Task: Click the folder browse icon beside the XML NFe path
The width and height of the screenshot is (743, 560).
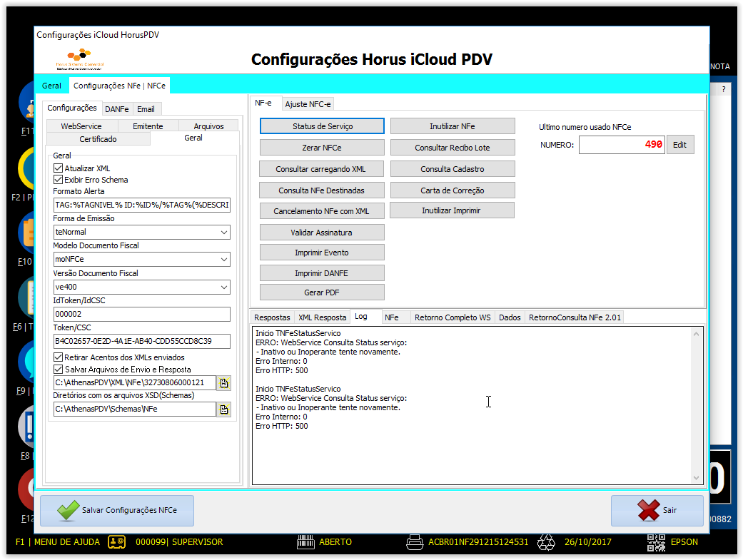Action: (x=224, y=383)
